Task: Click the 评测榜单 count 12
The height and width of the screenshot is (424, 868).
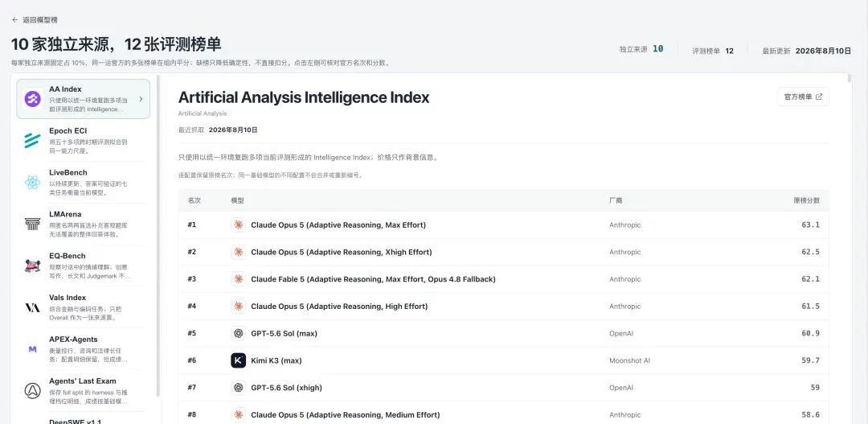Action: (x=730, y=51)
